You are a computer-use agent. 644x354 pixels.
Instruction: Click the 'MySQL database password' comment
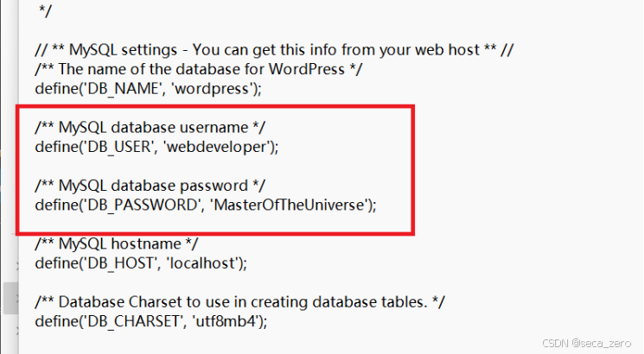[x=150, y=186]
